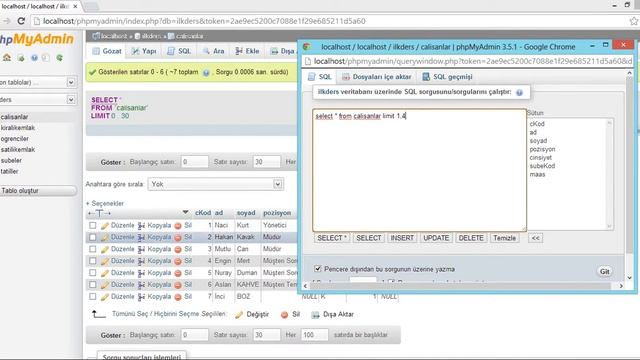Click the help icon after 'çalıştır:' in query window

[519, 93]
